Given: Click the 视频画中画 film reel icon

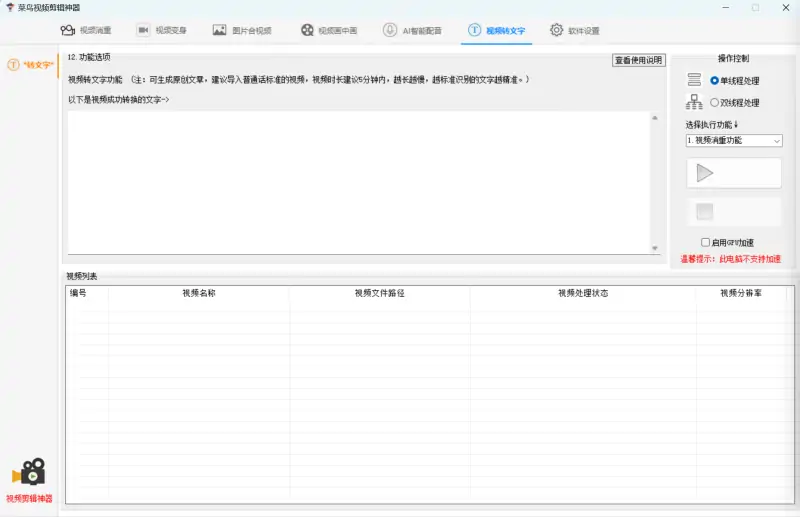Looking at the screenshot, I should tap(307, 30).
